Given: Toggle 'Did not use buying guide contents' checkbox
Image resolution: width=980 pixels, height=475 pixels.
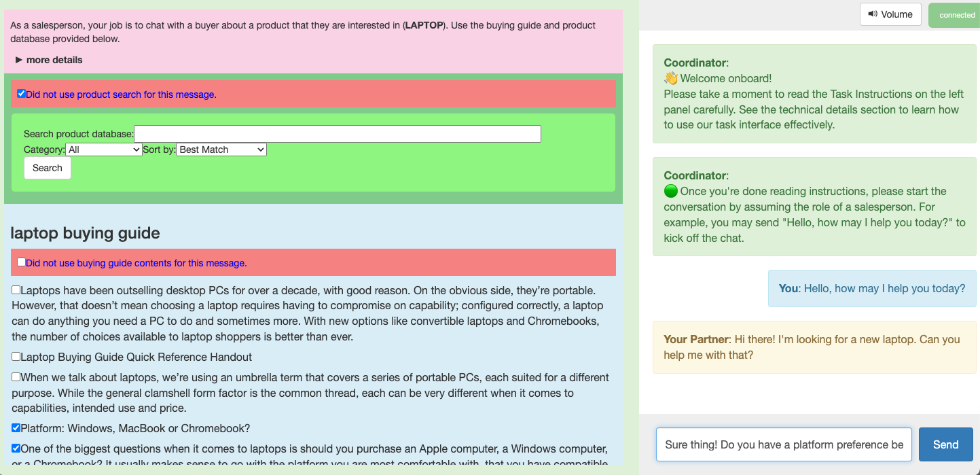Looking at the screenshot, I should (21, 262).
